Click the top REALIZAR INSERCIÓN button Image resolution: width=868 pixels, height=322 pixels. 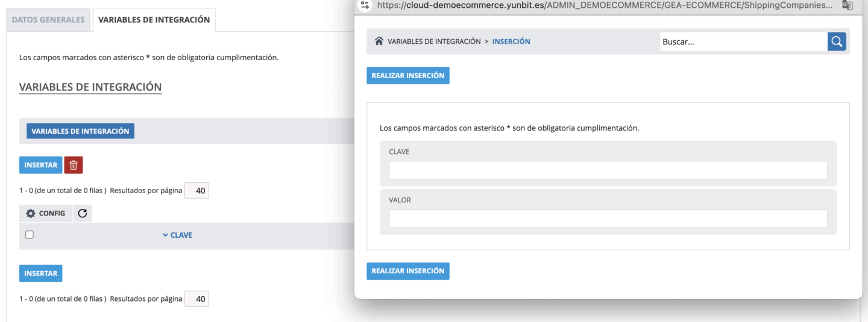(408, 76)
